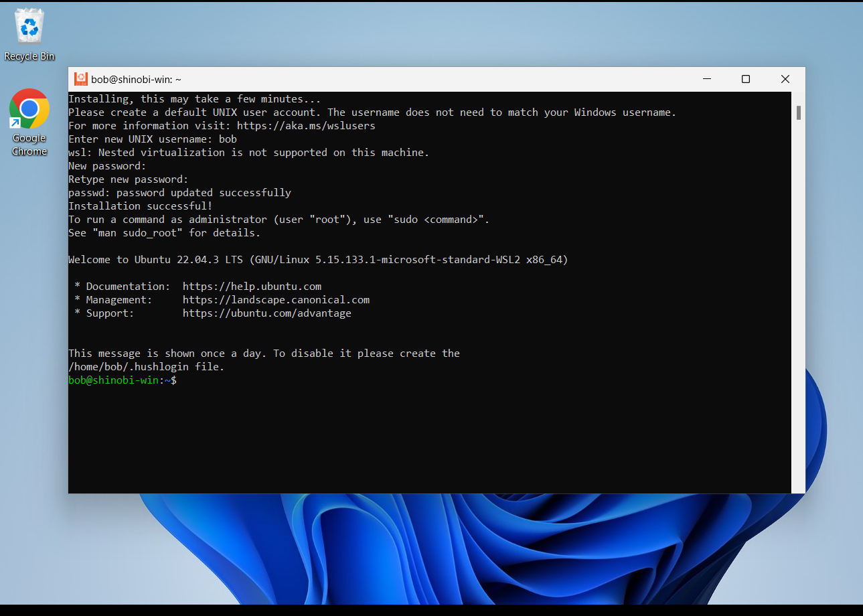Click the https://aka.ms/wslusers URL
The image size is (863, 616).
pos(306,126)
